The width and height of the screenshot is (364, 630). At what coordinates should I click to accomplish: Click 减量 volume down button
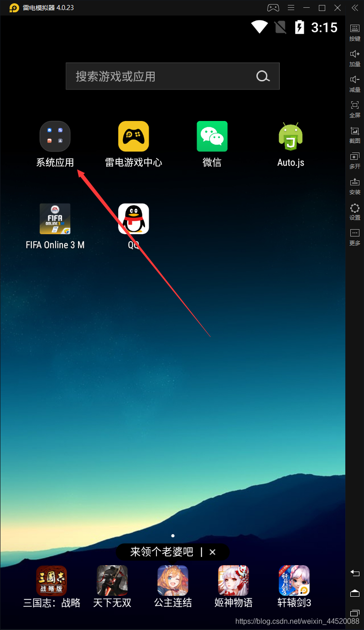pos(355,84)
